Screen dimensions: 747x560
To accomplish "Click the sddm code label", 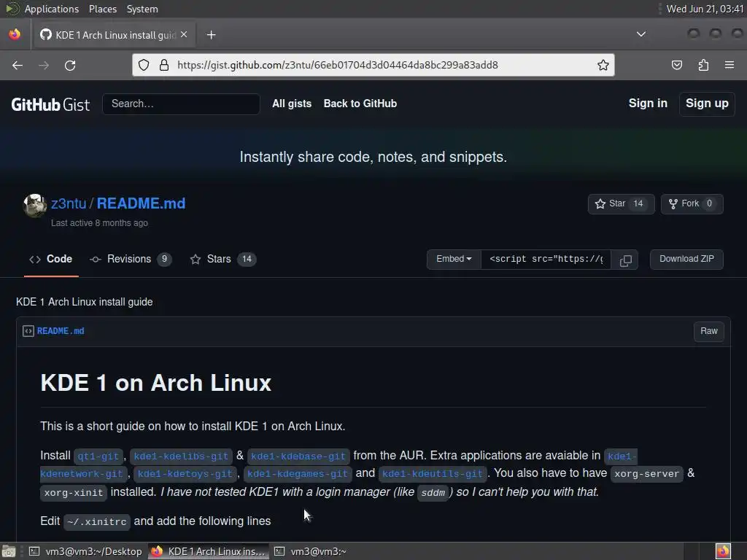I will [433, 492].
